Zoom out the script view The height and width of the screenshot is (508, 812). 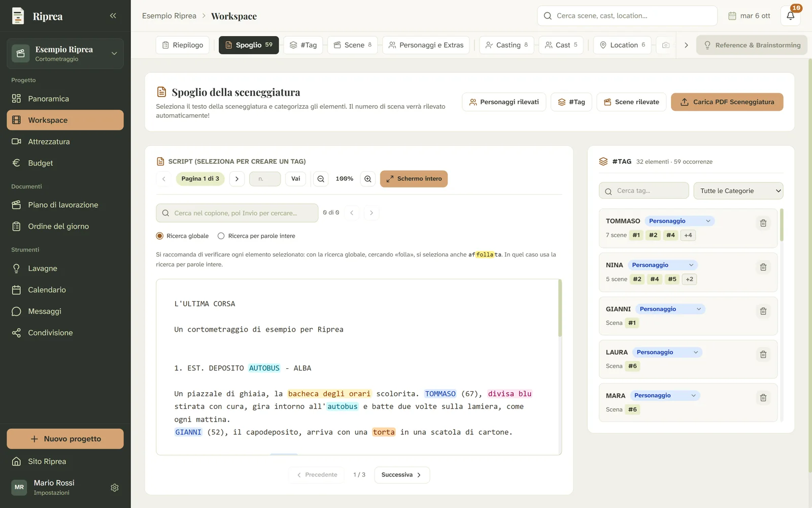click(321, 179)
